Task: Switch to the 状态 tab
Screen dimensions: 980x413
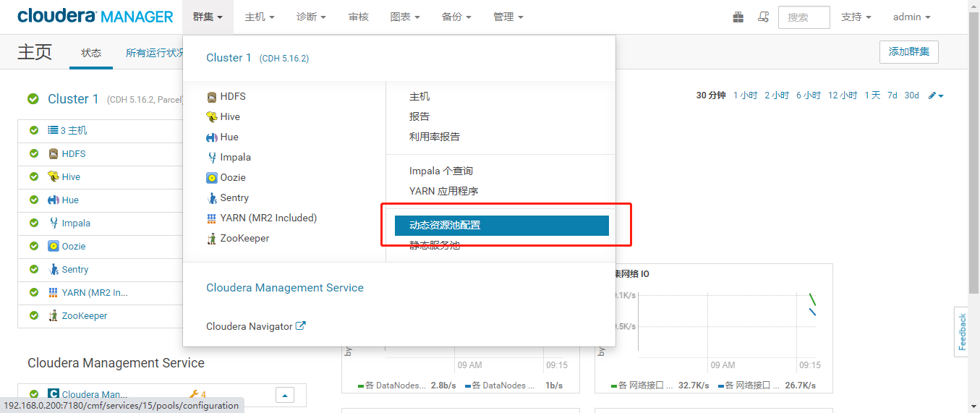Action: pyautogui.click(x=91, y=53)
